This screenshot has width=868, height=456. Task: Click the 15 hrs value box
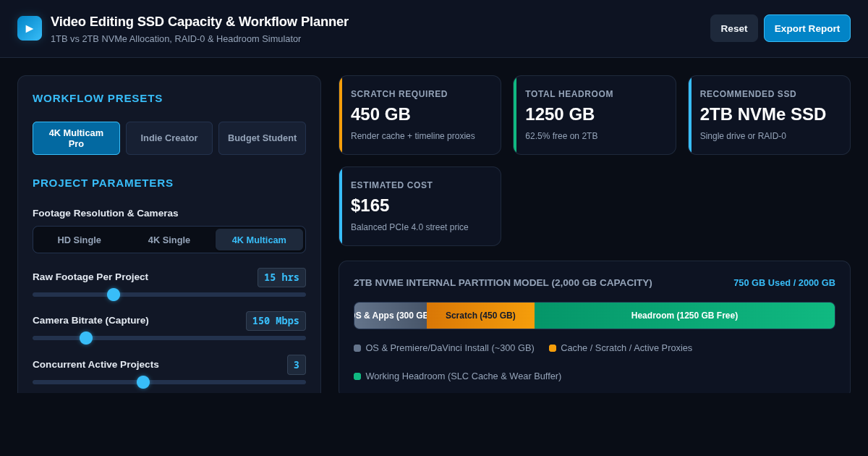pos(281,277)
